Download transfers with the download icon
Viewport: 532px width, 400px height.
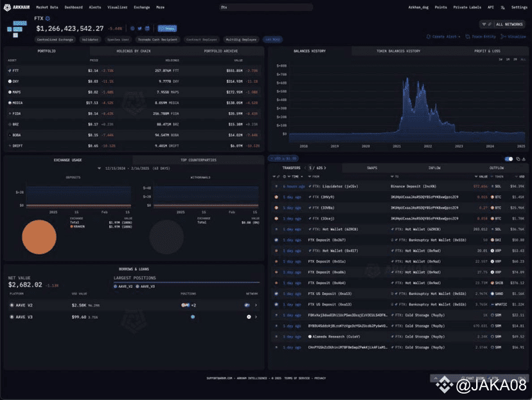pyautogui.click(x=524, y=159)
